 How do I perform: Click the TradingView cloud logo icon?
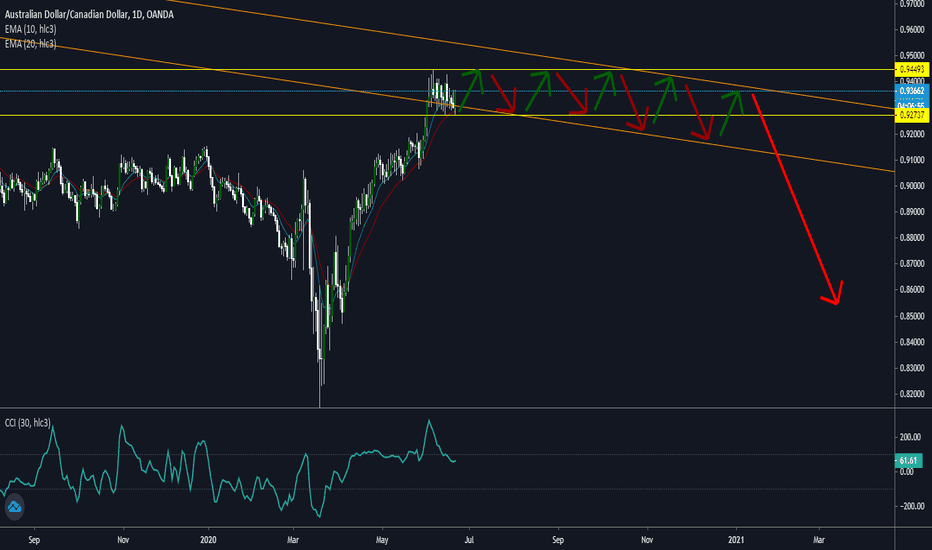(x=14, y=507)
